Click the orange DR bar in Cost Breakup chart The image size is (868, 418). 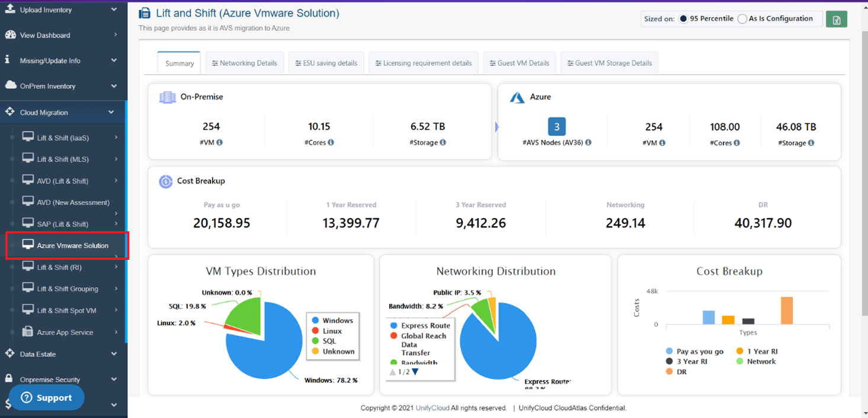(787, 310)
